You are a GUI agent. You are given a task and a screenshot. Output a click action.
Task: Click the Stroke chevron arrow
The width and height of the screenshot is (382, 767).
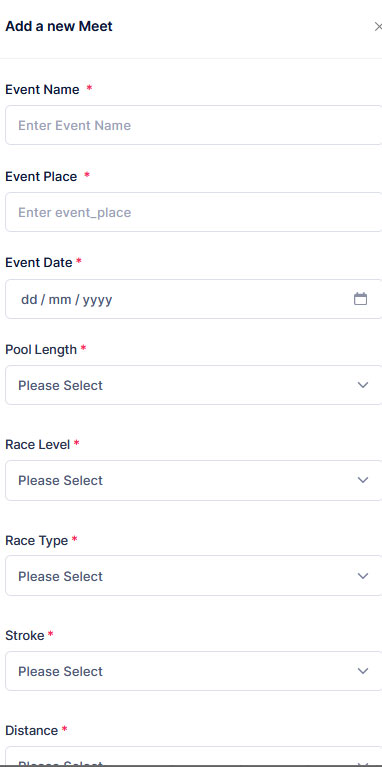point(362,671)
